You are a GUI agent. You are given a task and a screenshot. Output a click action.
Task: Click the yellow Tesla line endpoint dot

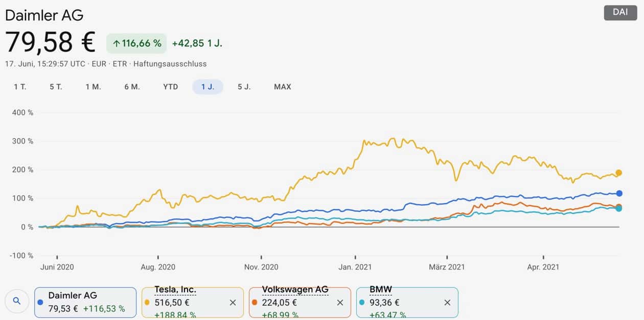tap(618, 173)
